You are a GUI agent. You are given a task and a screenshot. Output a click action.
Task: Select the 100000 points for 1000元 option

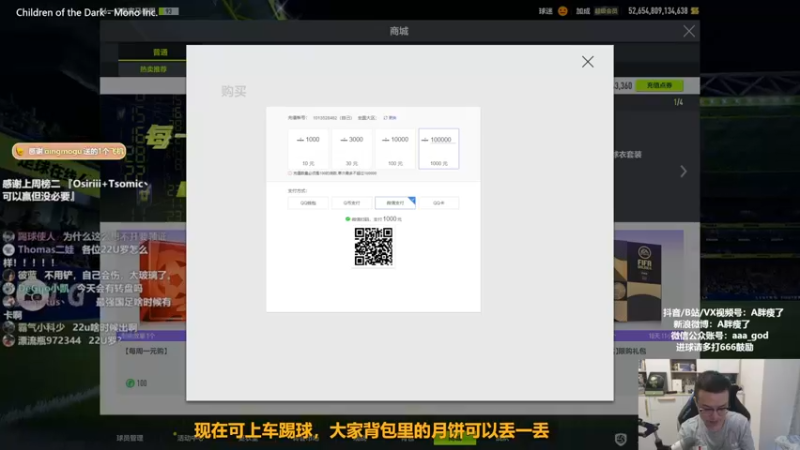(x=439, y=148)
